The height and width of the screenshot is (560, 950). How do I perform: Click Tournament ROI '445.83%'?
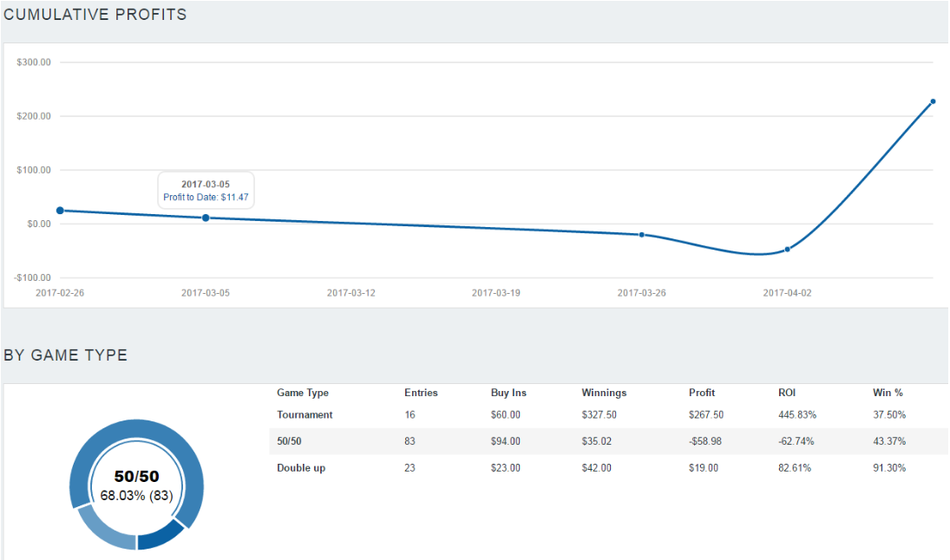797,414
